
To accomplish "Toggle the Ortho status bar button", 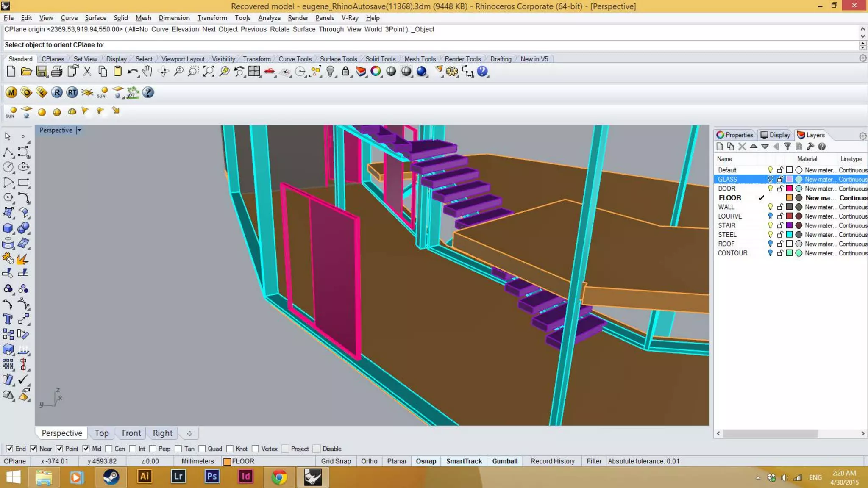I will pos(369,461).
